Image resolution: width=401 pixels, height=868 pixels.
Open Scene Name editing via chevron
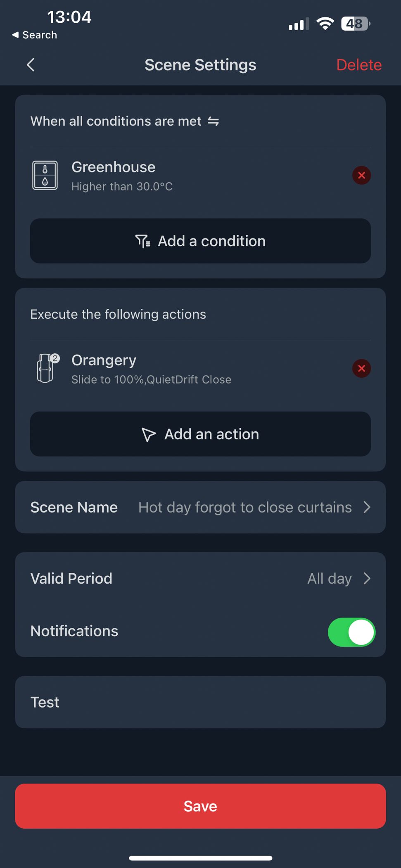tap(367, 507)
